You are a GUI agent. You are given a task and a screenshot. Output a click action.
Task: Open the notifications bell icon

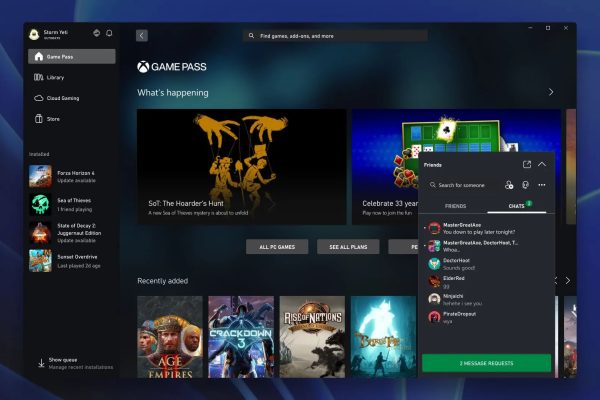click(109, 33)
